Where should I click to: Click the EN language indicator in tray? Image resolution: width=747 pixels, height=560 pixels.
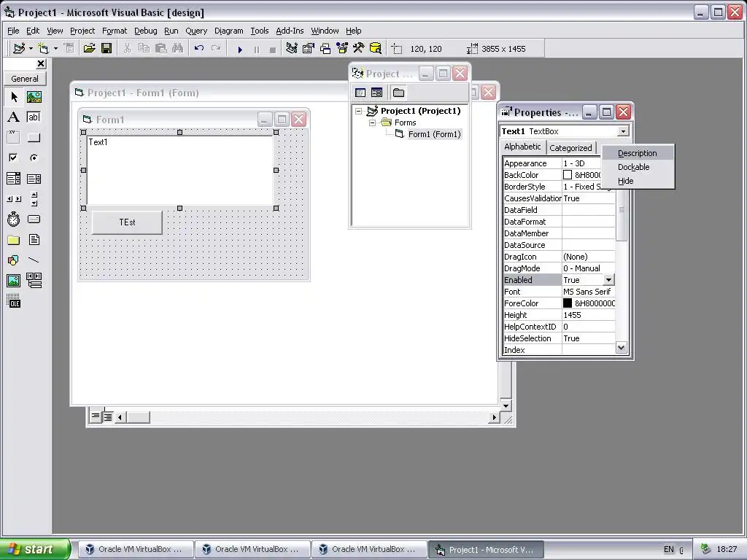tap(669, 550)
